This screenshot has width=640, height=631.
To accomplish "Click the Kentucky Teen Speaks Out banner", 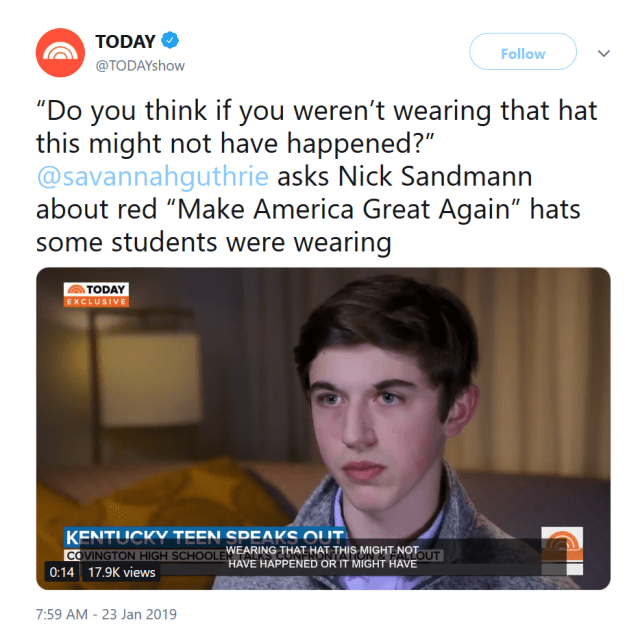I will coord(205,538).
